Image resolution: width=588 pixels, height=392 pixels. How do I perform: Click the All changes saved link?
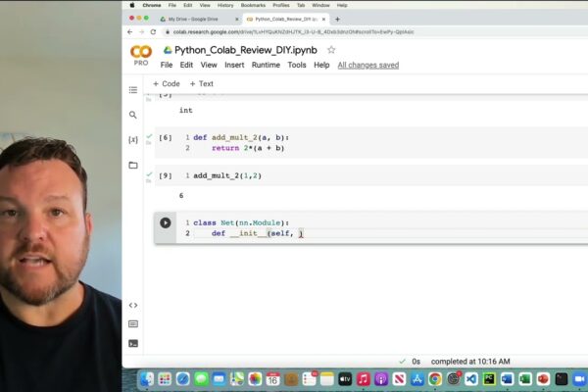click(x=368, y=65)
